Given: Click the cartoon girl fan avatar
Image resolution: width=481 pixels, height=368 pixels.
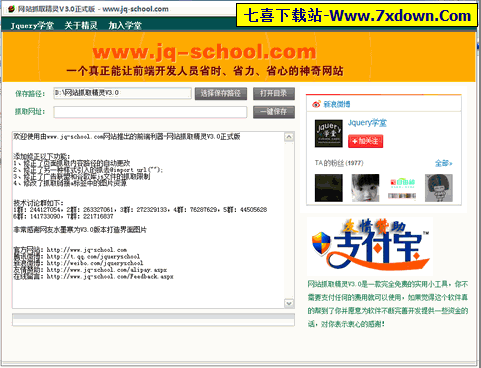Looking at the screenshot, I should 439,188.
